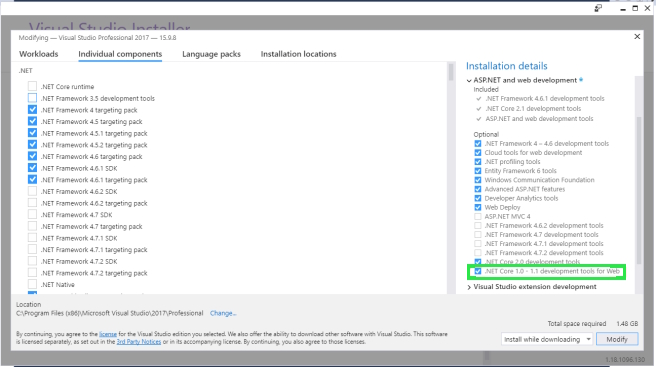Check .NET Framework 4.7.2 development tools
This screenshot has width=656, height=367.
click(478, 253)
